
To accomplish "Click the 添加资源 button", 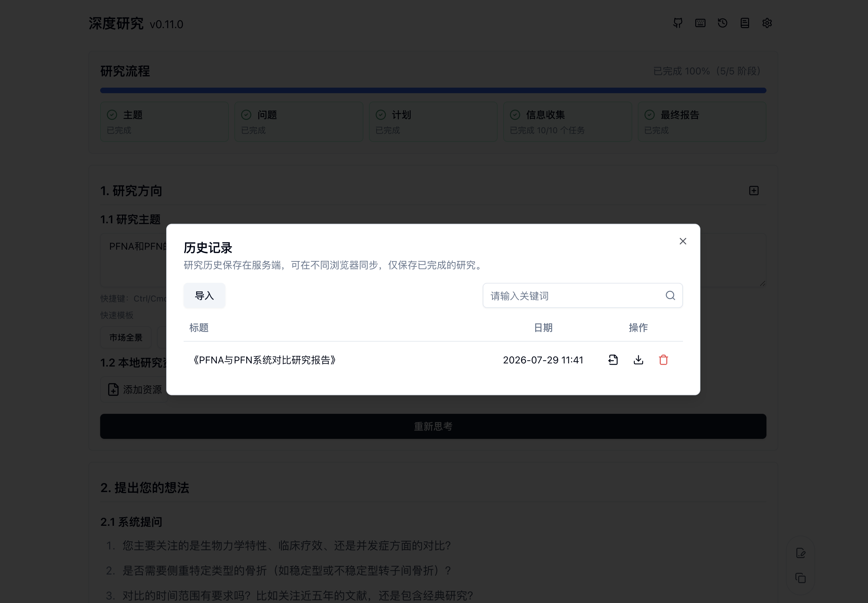I will (135, 389).
